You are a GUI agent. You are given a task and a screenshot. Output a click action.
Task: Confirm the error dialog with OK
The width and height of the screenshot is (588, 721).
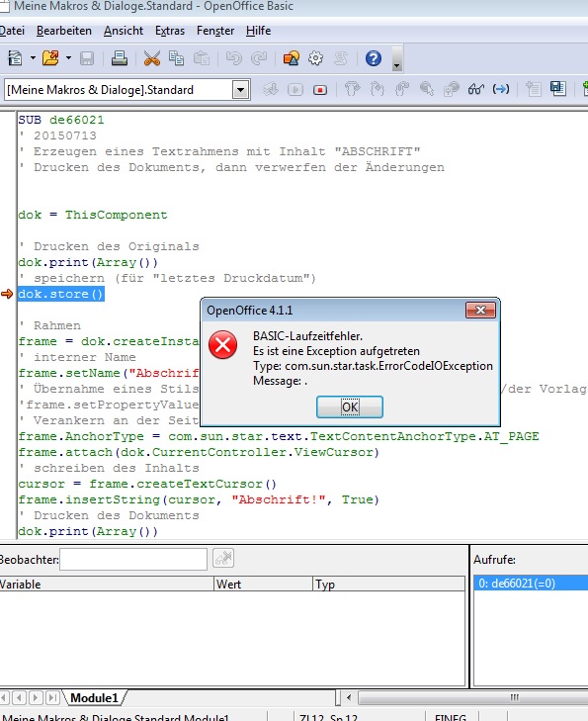pos(350,406)
